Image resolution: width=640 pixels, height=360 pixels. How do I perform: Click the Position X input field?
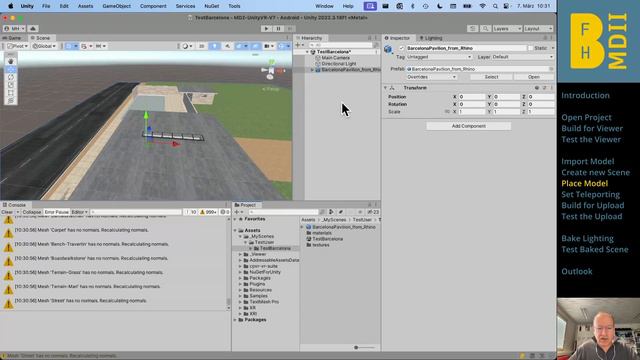click(x=471, y=97)
